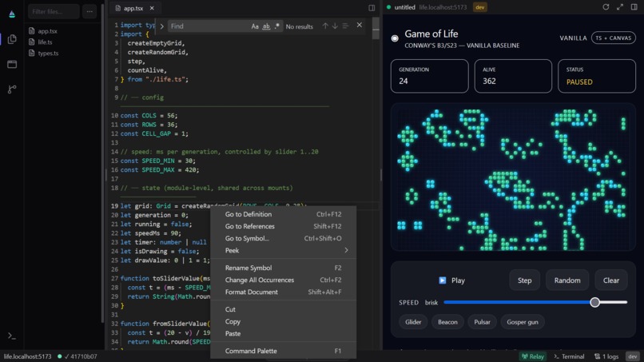Click the Random button
The height and width of the screenshot is (362, 644).
567,280
